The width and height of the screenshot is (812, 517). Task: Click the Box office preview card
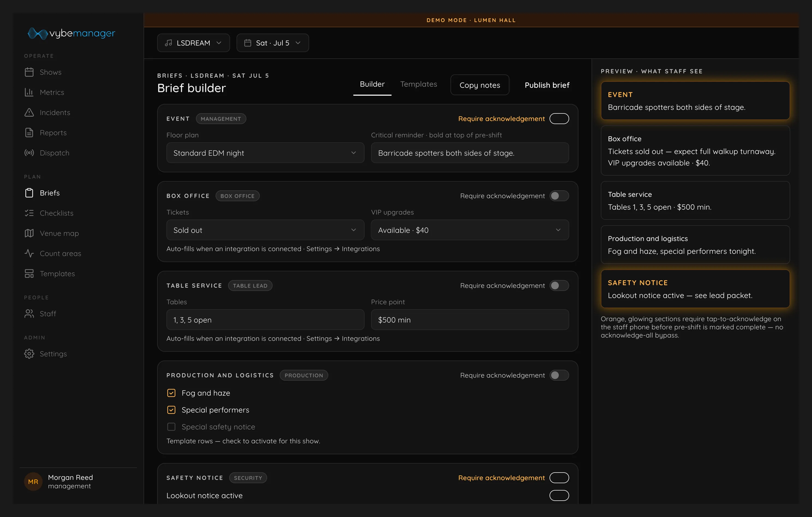pos(695,150)
